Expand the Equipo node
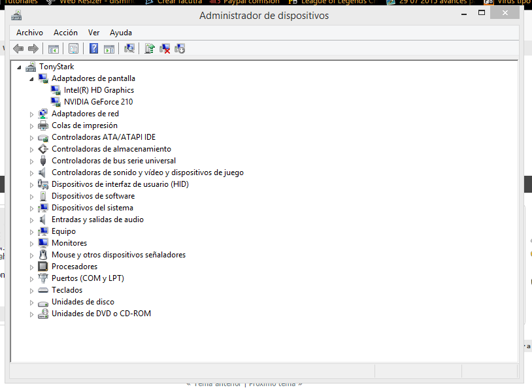The image size is (532, 392). pyautogui.click(x=31, y=232)
